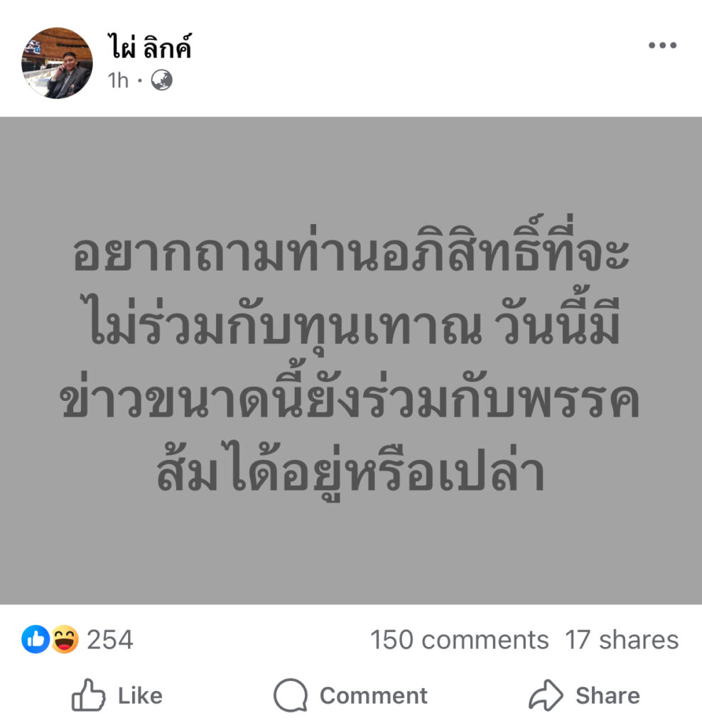This screenshot has width=702, height=728.
Task: Open the 150 comments list
Action: pos(459,639)
